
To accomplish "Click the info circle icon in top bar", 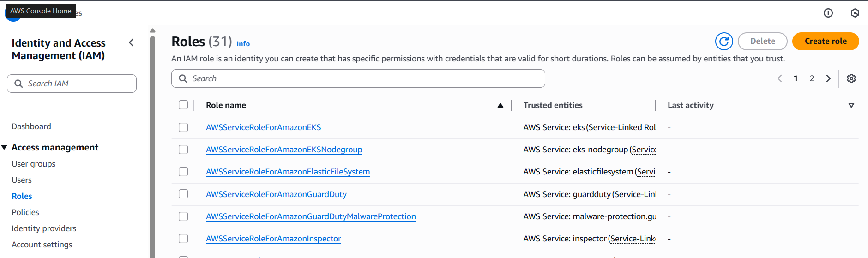I will pos(828,13).
